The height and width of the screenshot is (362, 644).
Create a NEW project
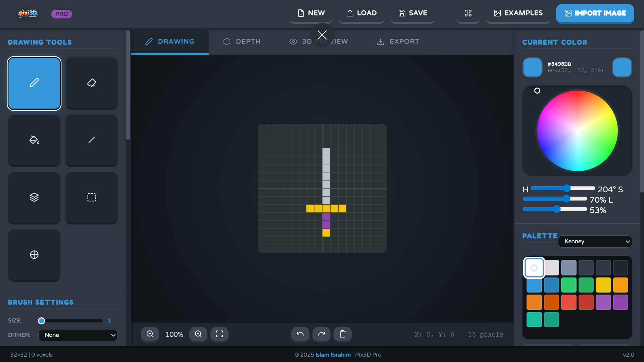point(311,13)
